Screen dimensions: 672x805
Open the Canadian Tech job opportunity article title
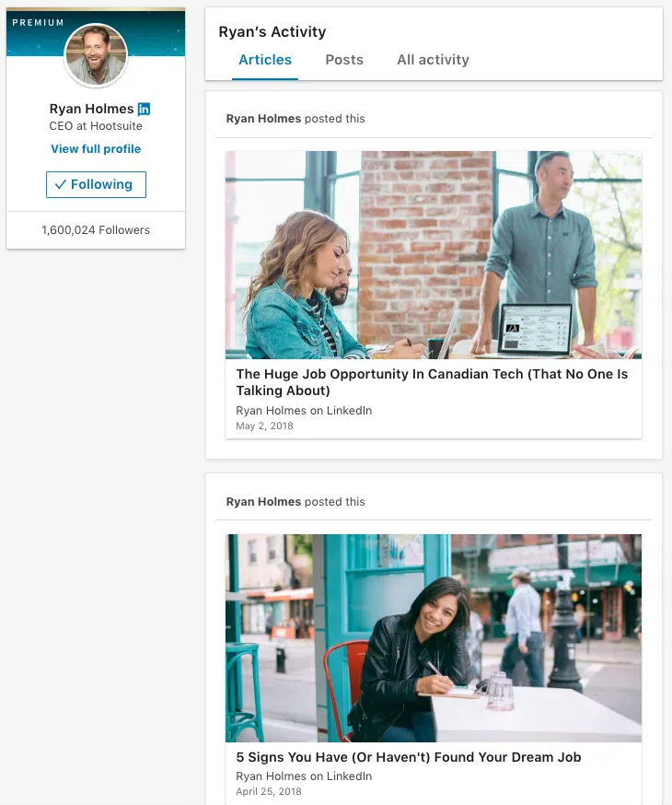click(432, 382)
